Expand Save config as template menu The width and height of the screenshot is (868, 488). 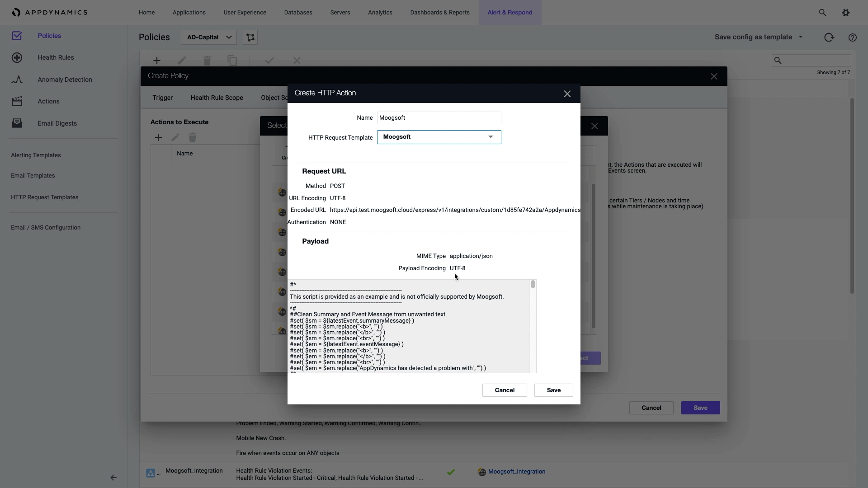coord(759,37)
